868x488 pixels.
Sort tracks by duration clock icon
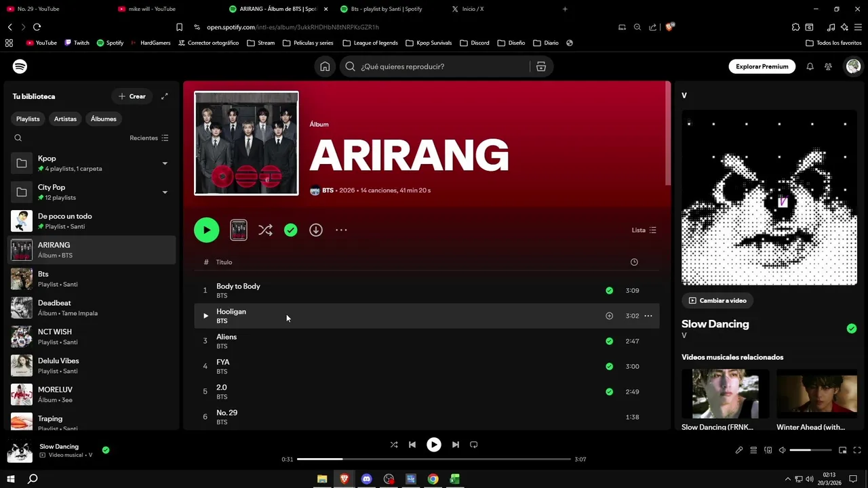[634, 262]
